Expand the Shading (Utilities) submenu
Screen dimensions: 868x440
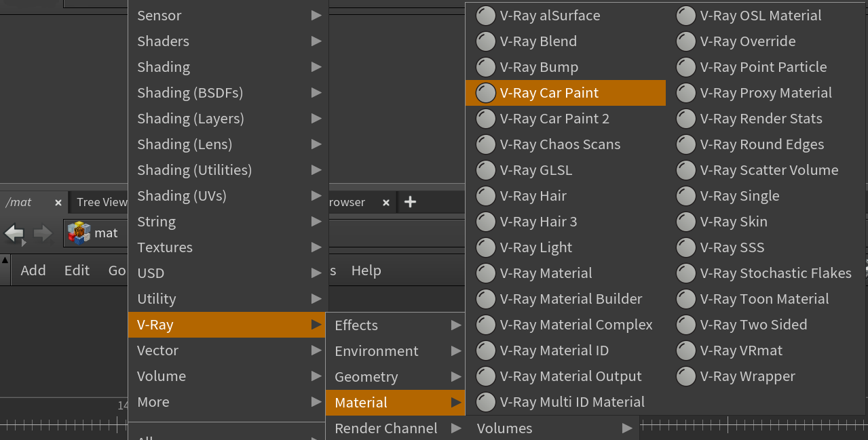pyautogui.click(x=228, y=170)
